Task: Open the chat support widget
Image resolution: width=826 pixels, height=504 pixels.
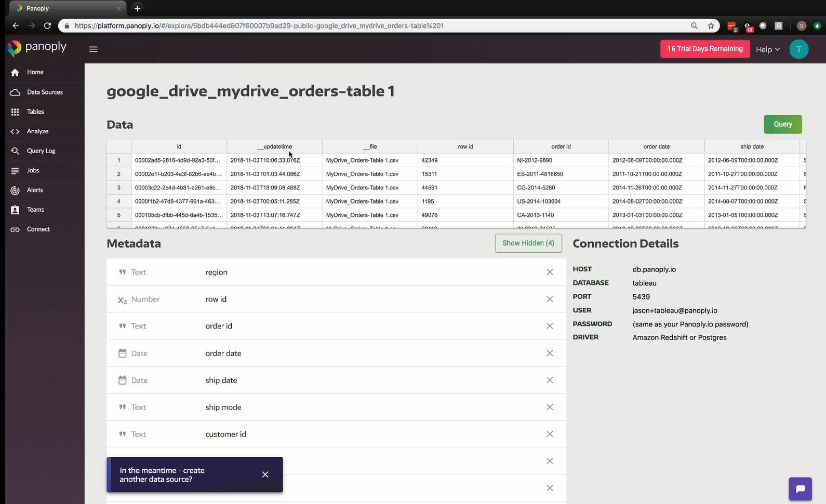Action: pyautogui.click(x=800, y=489)
